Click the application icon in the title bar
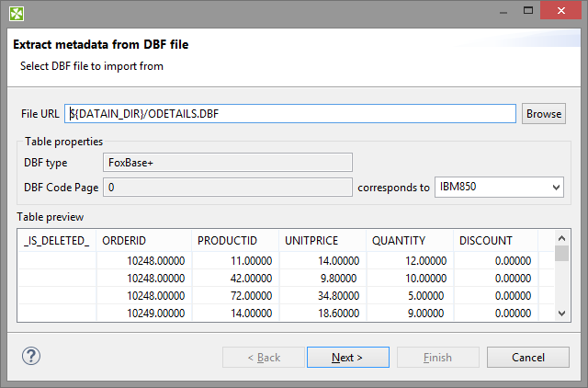The height and width of the screenshot is (388, 588). click(17, 14)
